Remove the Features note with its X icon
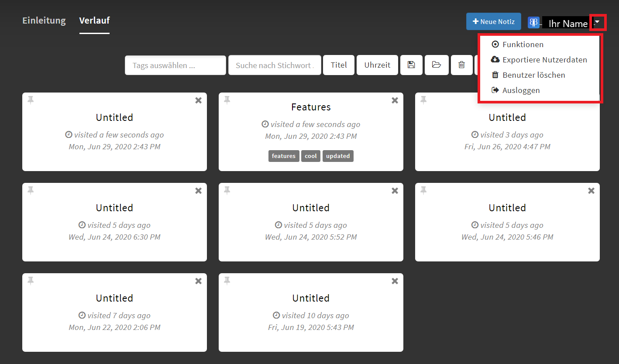619x364 pixels. point(395,100)
